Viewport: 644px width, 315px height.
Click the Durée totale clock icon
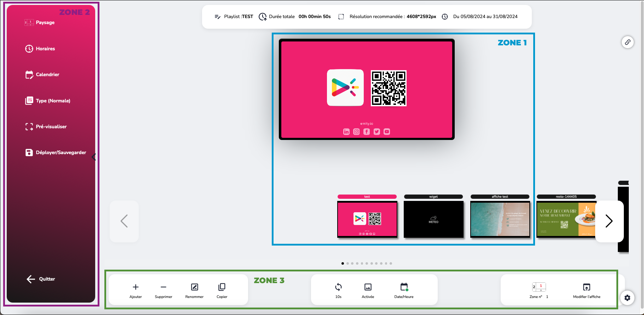[x=263, y=17]
